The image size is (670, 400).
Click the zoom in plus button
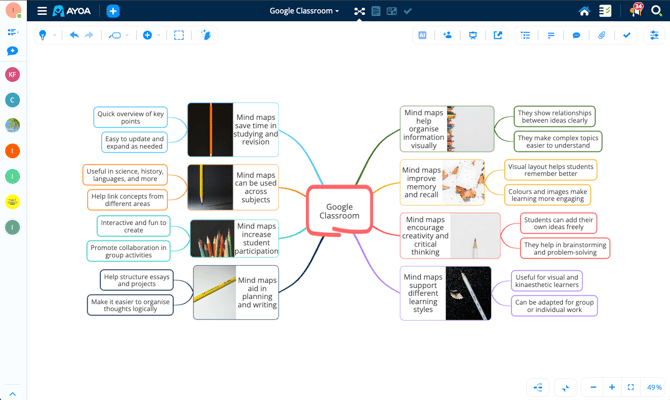[x=612, y=387]
